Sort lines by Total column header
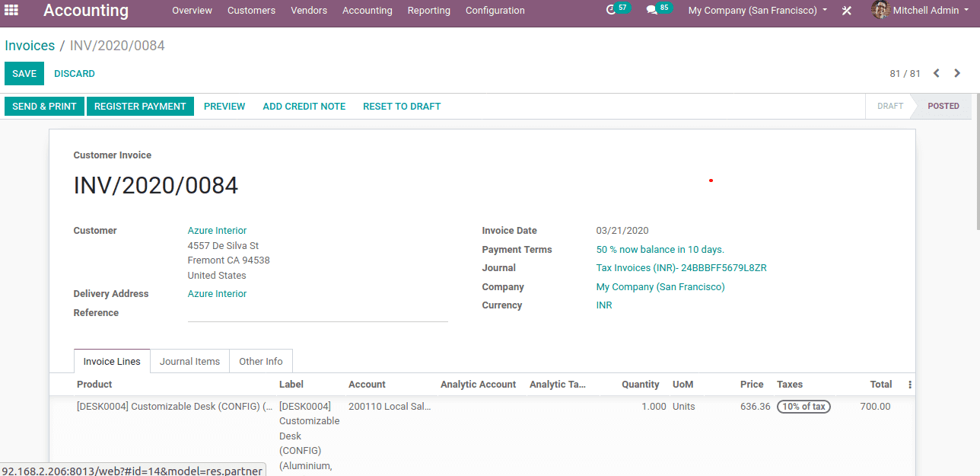Viewport: 980px width, 476px height. [x=881, y=385]
